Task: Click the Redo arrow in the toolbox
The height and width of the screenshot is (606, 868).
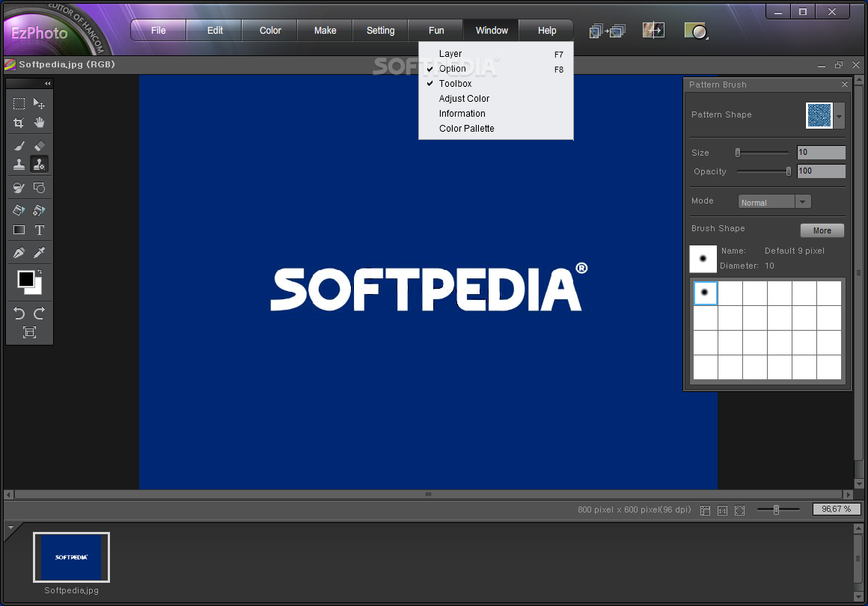Action: point(39,313)
